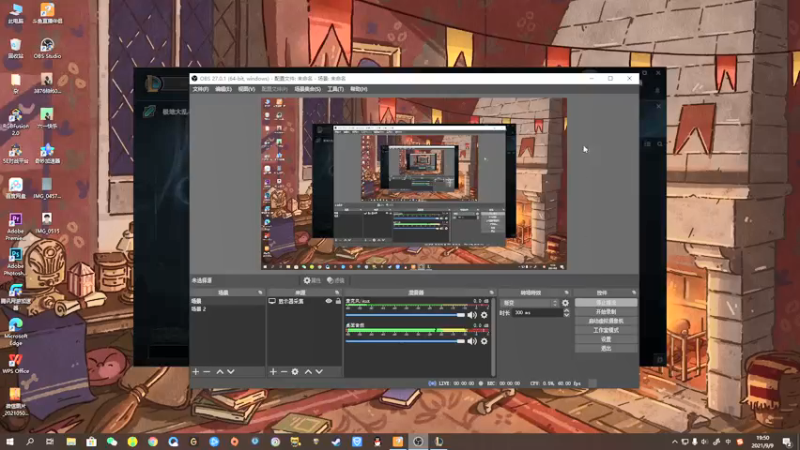Open the Windows Start button
The image size is (800, 450).
[x=10, y=442]
